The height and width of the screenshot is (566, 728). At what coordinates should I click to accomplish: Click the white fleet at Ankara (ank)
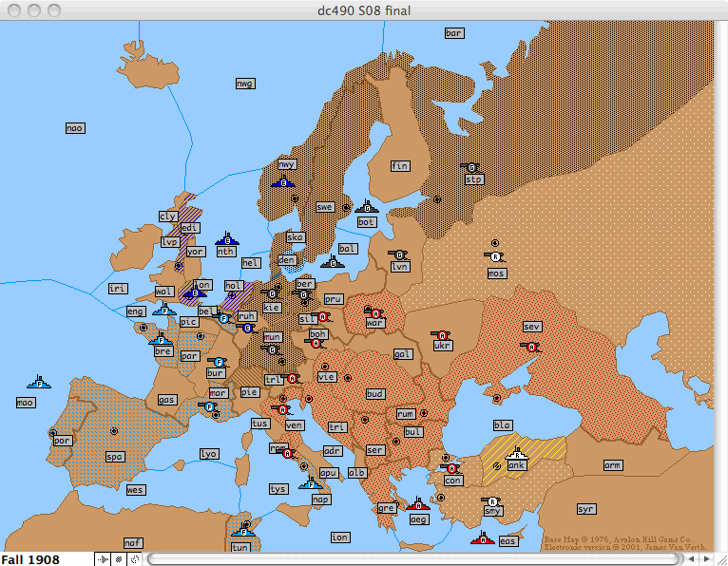pos(517,454)
